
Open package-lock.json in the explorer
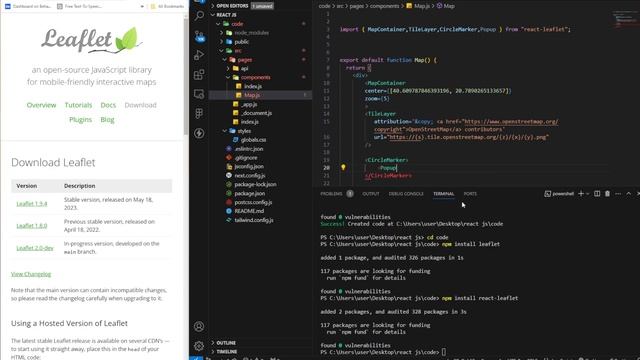click(255, 184)
